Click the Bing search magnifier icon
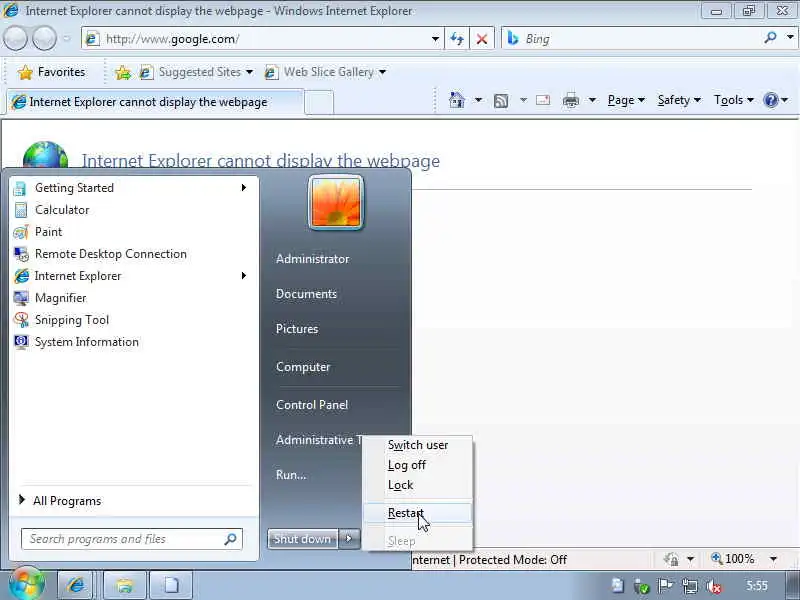 click(x=770, y=38)
